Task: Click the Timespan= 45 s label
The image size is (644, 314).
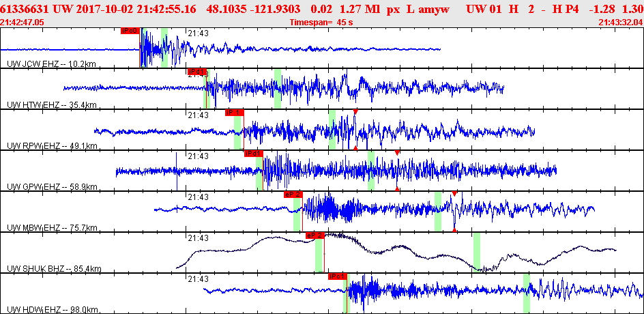Action: 321,23
